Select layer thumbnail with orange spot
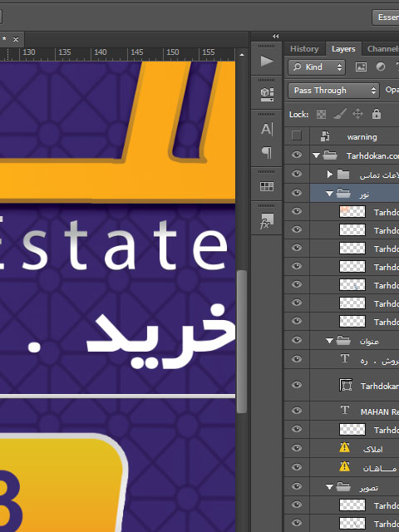 [352, 212]
